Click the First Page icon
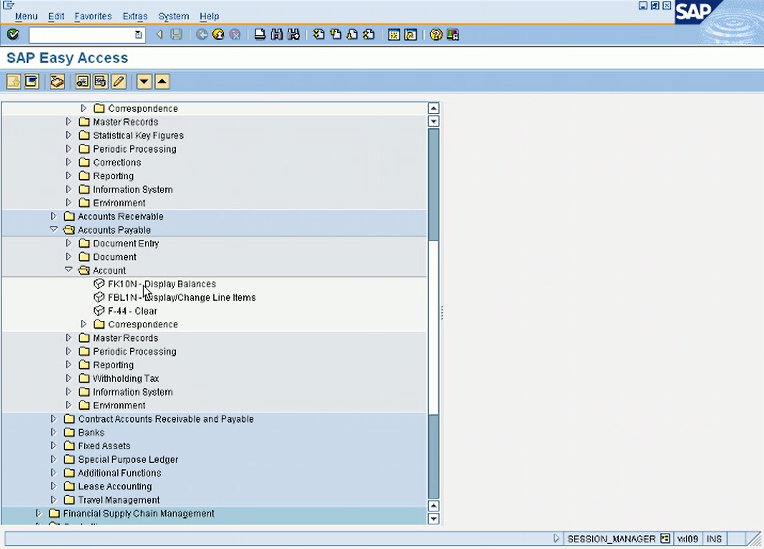The image size is (764, 549). (319, 35)
